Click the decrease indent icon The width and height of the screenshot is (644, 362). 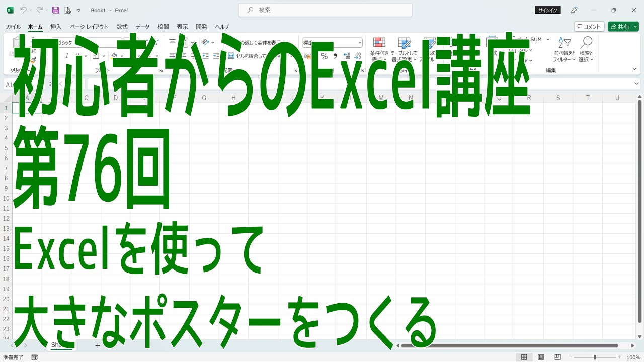[x=206, y=56]
